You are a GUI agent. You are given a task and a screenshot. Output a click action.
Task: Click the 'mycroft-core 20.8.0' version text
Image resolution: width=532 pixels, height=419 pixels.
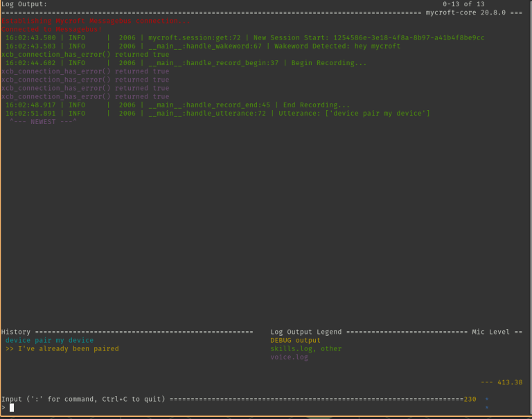(x=465, y=12)
